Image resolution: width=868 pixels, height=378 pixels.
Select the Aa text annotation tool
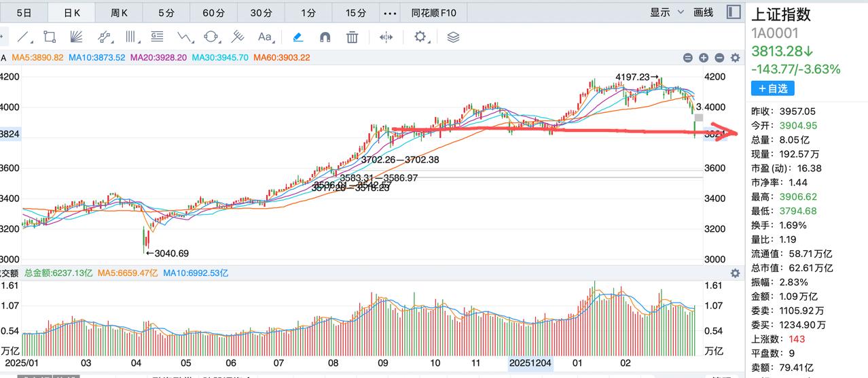click(265, 37)
